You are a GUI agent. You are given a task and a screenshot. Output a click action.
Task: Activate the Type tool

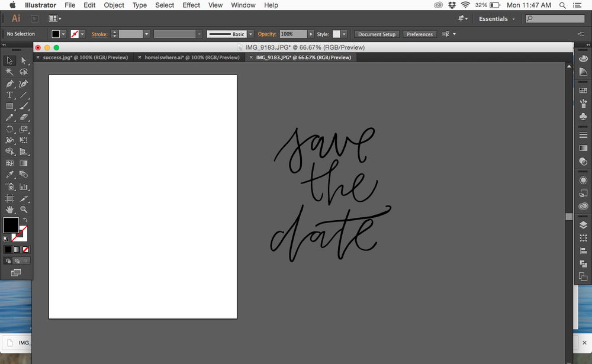pos(9,95)
